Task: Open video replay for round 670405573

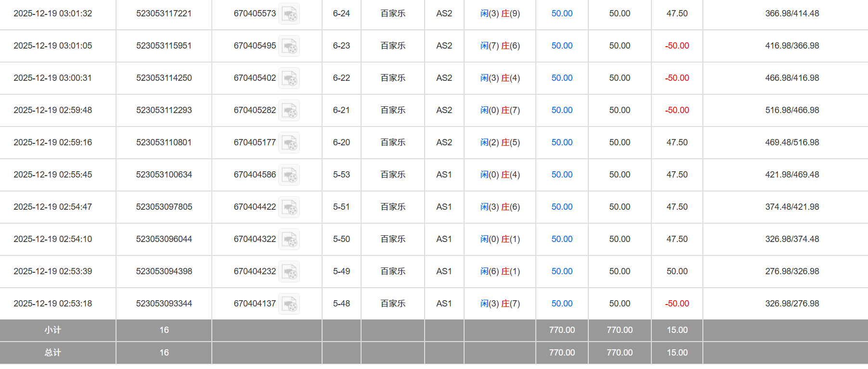Action: pos(289,14)
